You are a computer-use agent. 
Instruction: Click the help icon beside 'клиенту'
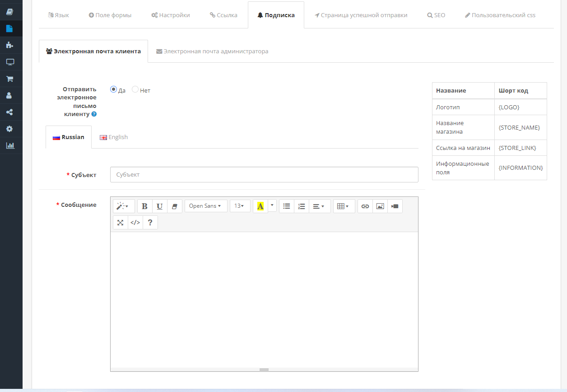tap(94, 114)
